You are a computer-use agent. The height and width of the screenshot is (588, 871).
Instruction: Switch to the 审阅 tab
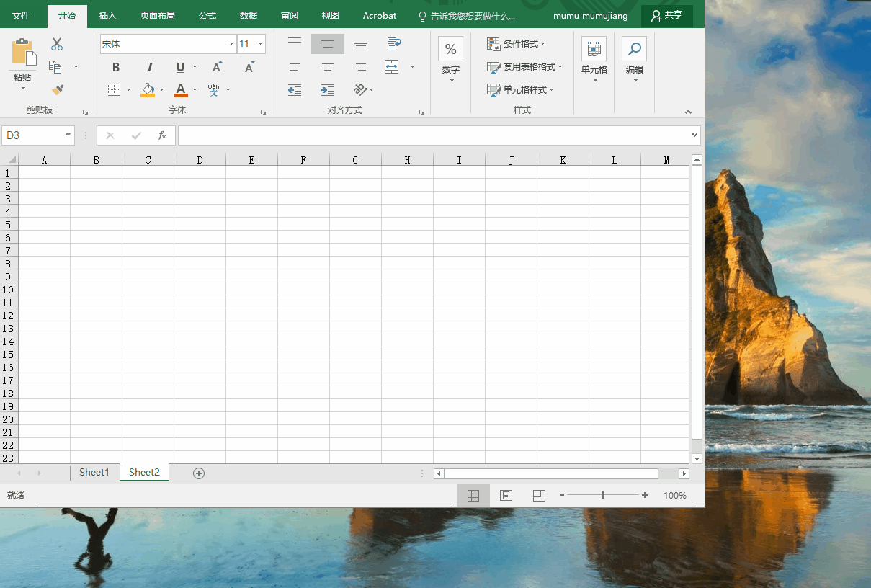(x=290, y=16)
